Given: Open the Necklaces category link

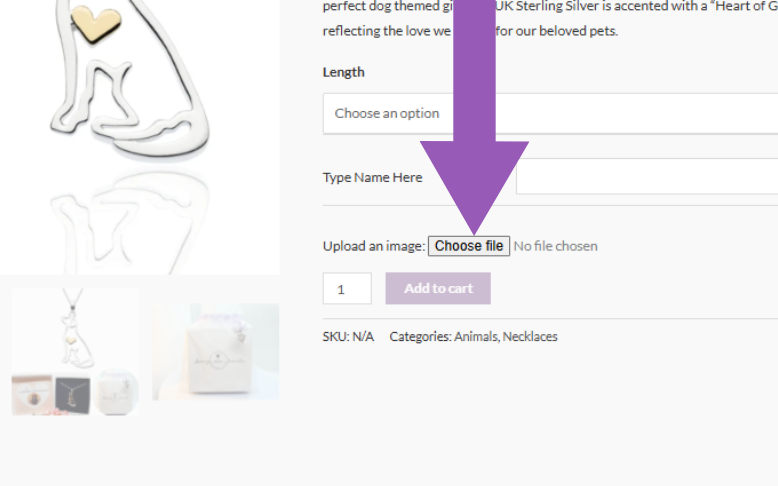Looking at the screenshot, I should [x=530, y=337].
